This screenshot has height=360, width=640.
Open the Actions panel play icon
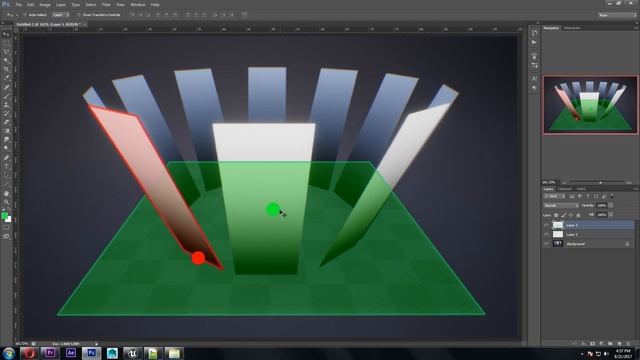(534, 42)
